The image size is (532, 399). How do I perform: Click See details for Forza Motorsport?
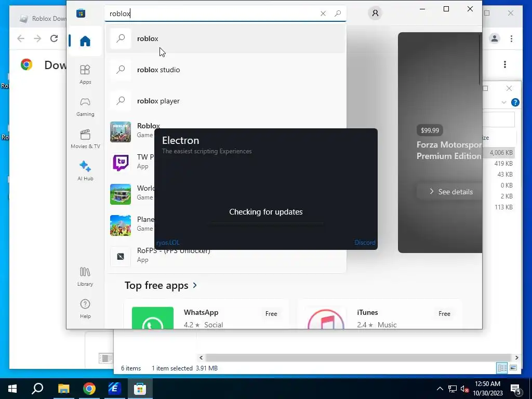click(x=450, y=192)
